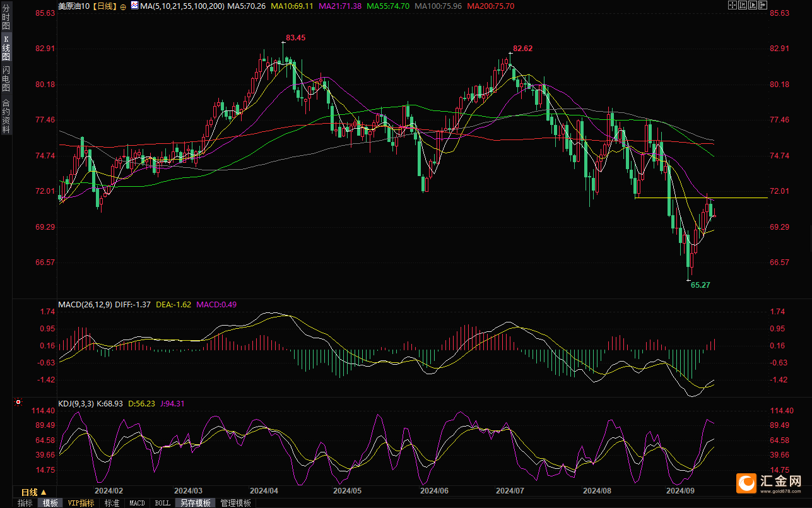Click the MA21:71.38 value label
The image size is (812, 508).
tap(341, 6)
